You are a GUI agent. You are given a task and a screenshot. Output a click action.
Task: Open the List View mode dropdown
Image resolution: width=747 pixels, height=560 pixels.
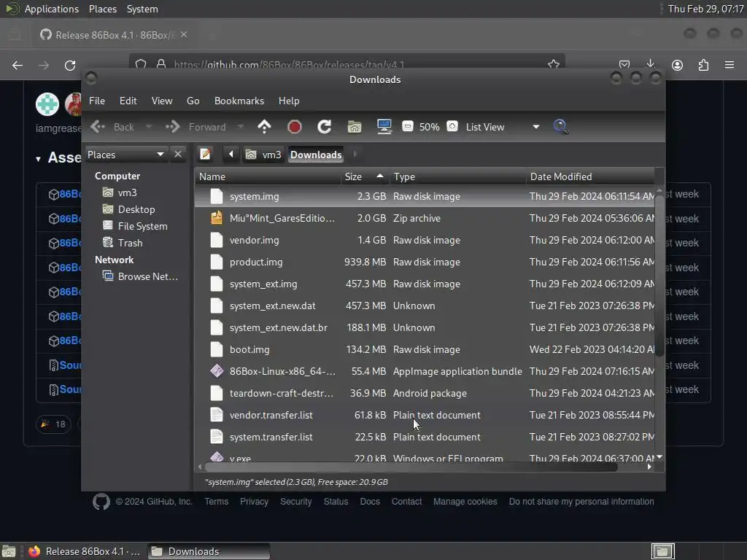pyautogui.click(x=503, y=127)
